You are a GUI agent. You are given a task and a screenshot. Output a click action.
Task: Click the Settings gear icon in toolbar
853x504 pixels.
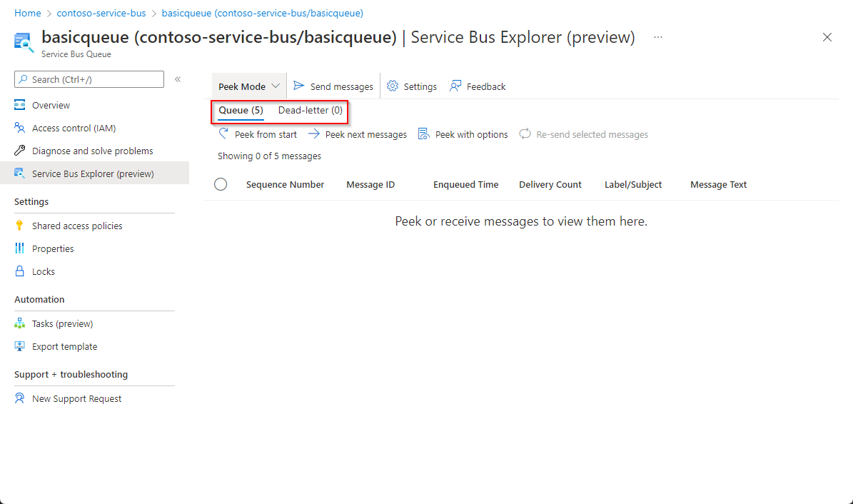tap(392, 86)
